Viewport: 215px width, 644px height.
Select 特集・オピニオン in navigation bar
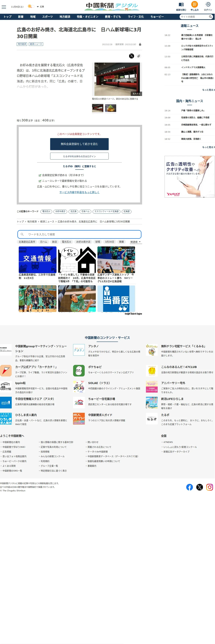pos(87,17)
